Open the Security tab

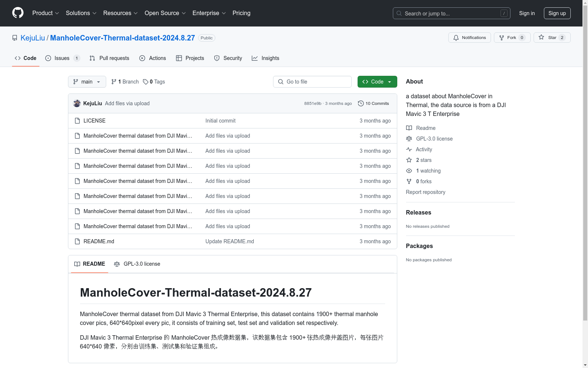[x=228, y=58]
